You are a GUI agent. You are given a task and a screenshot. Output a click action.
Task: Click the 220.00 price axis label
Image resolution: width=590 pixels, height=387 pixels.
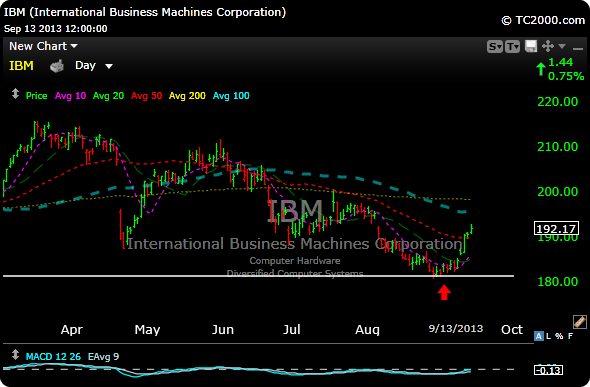click(x=558, y=102)
